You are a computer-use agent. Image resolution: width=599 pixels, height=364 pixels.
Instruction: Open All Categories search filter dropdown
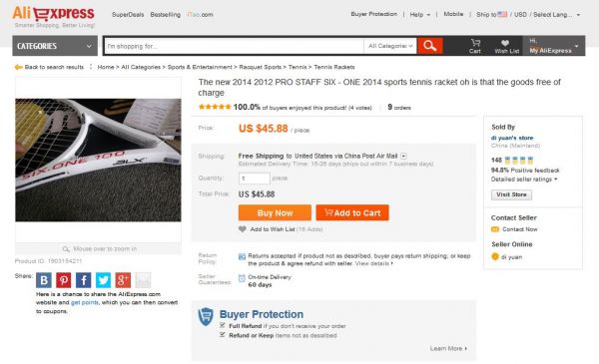390,46
